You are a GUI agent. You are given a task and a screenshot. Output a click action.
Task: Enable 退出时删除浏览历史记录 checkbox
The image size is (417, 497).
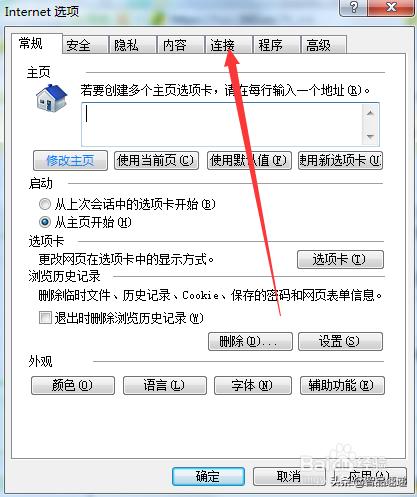45,318
